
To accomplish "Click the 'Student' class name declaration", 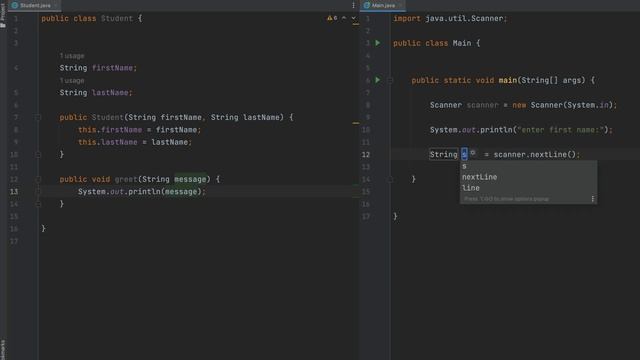I will [117, 18].
